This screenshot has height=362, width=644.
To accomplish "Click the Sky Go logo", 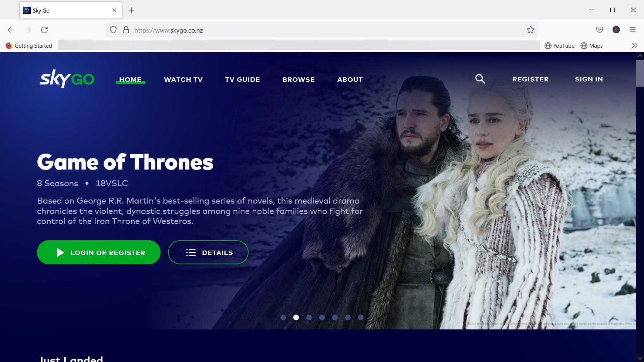I will [x=67, y=78].
